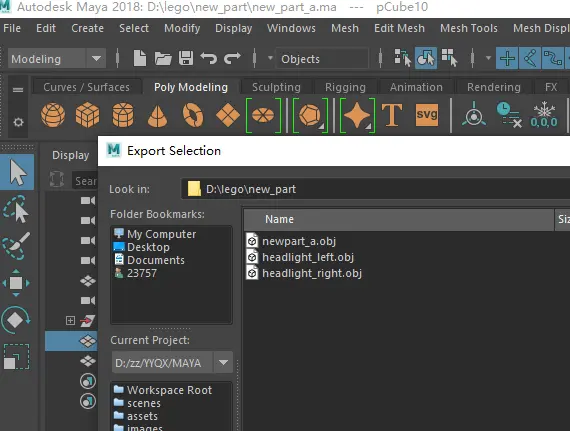Open the Create menu
Screen dimensions: 570x431
[x=87, y=28]
